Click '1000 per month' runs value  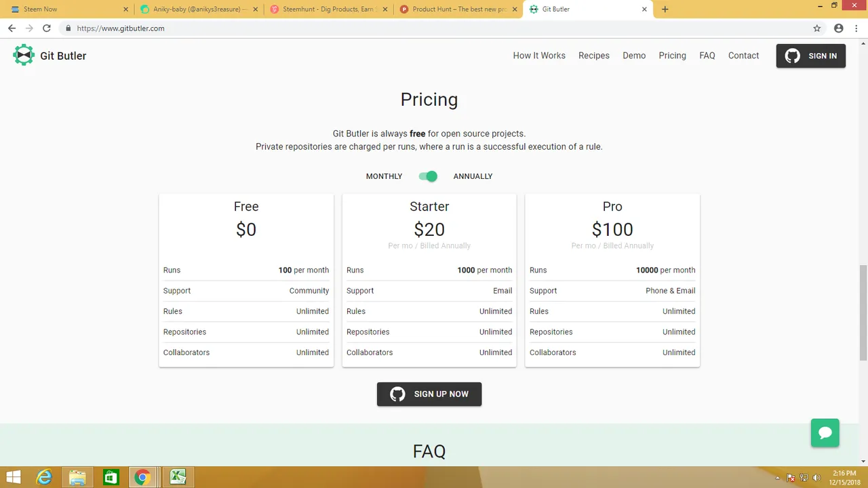(x=484, y=270)
